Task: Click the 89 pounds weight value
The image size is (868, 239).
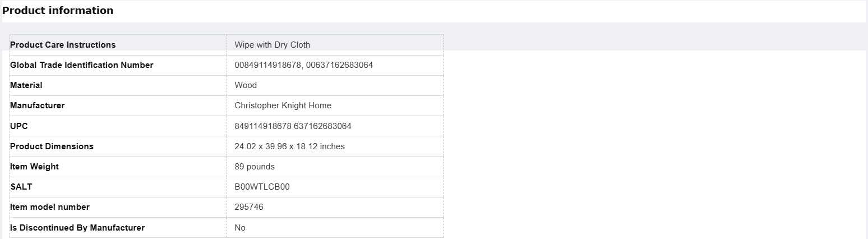Action: tap(255, 167)
